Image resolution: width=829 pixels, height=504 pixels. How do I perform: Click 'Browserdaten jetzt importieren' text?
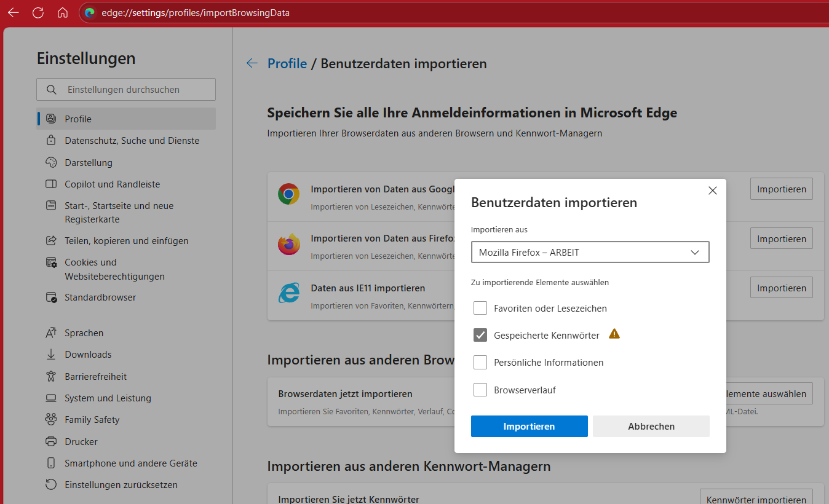point(345,394)
